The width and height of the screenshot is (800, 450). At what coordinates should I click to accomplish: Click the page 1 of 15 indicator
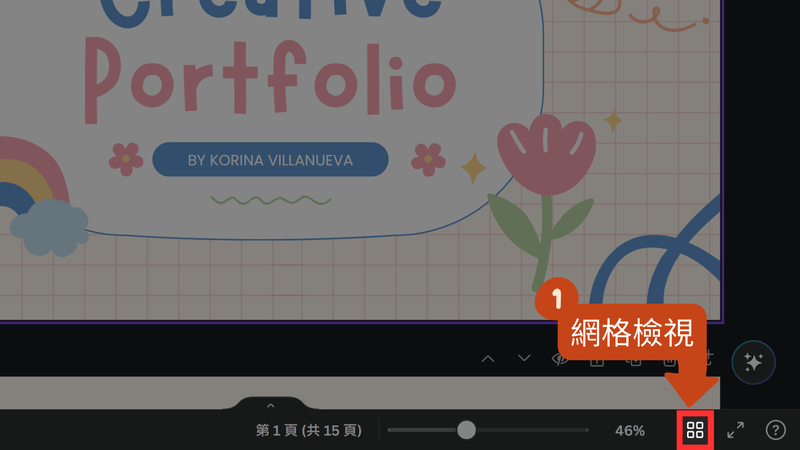click(x=309, y=430)
